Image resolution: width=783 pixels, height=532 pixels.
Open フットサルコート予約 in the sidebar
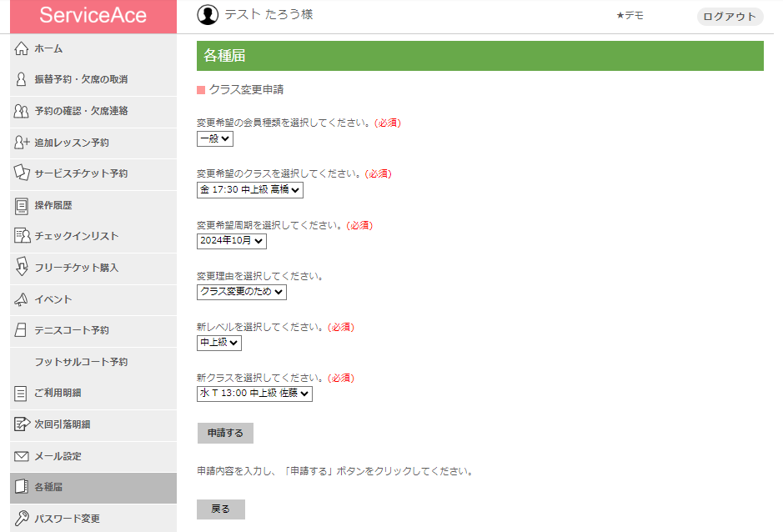(93, 362)
